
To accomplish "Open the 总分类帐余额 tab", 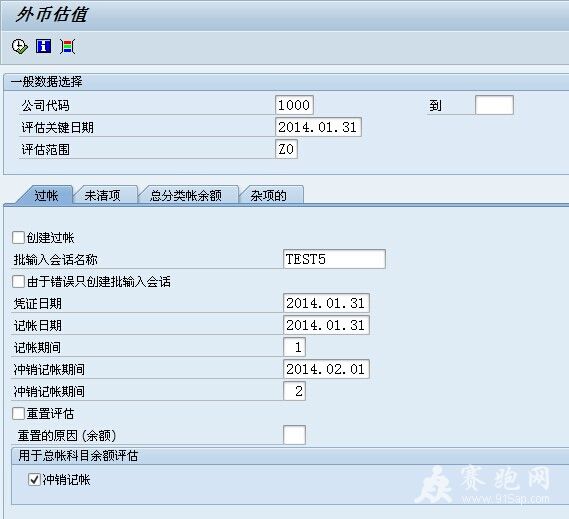I will tap(186, 196).
